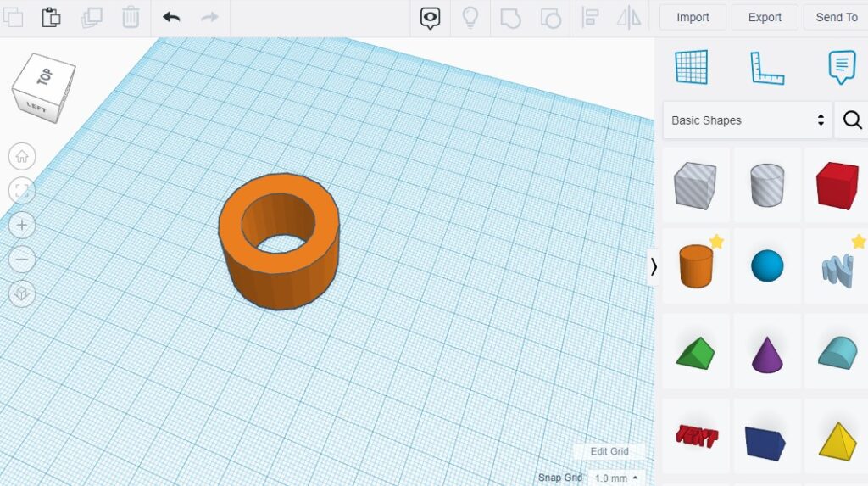This screenshot has width=868, height=486.
Task: Click the Zoom out minus icon
Action: coord(22,260)
